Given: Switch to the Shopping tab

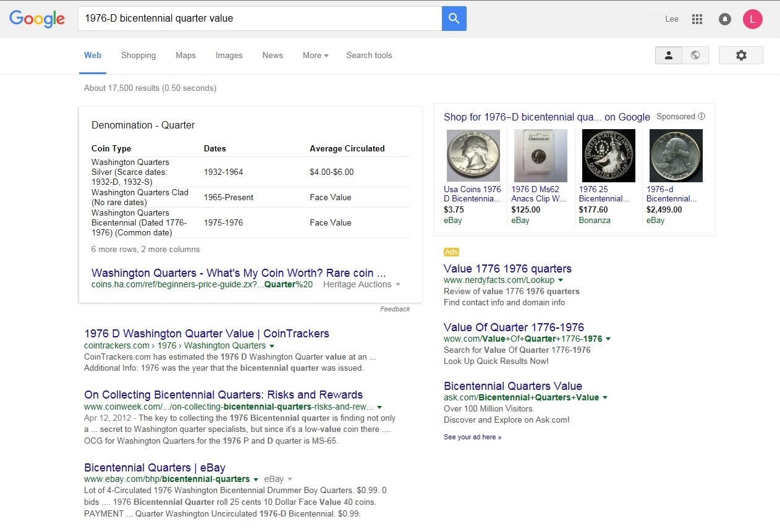Looking at the screenshot, I should pyautogui.click(x=138, y=56).
